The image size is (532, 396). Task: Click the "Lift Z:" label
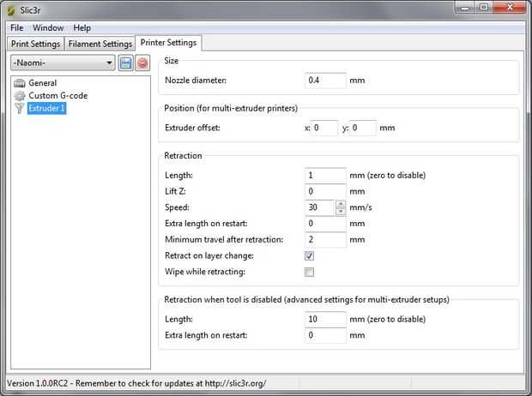175,191
